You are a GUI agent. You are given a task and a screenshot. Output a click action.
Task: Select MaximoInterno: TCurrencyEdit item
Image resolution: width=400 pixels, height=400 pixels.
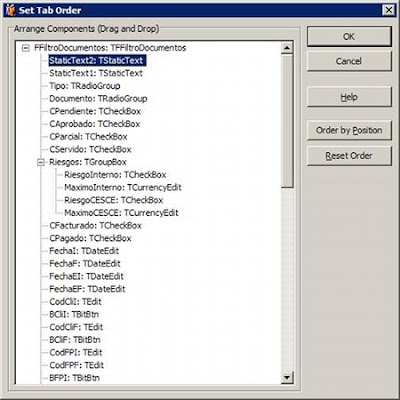click(123, 187)
